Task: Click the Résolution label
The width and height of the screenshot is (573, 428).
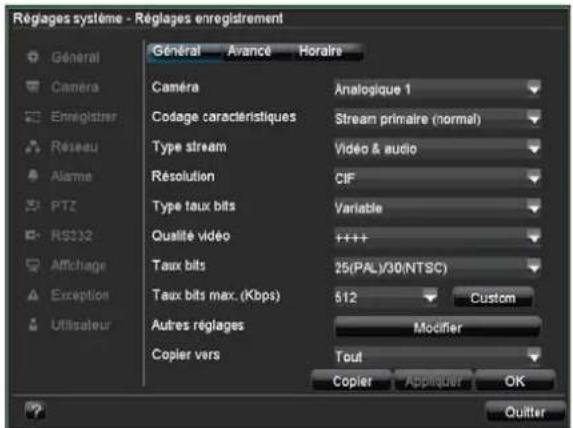Action: 183,176
